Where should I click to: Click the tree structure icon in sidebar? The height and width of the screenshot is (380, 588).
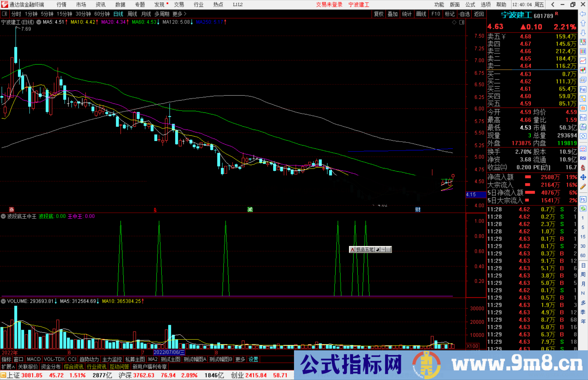pyautogui.click(x=583, y=99)
